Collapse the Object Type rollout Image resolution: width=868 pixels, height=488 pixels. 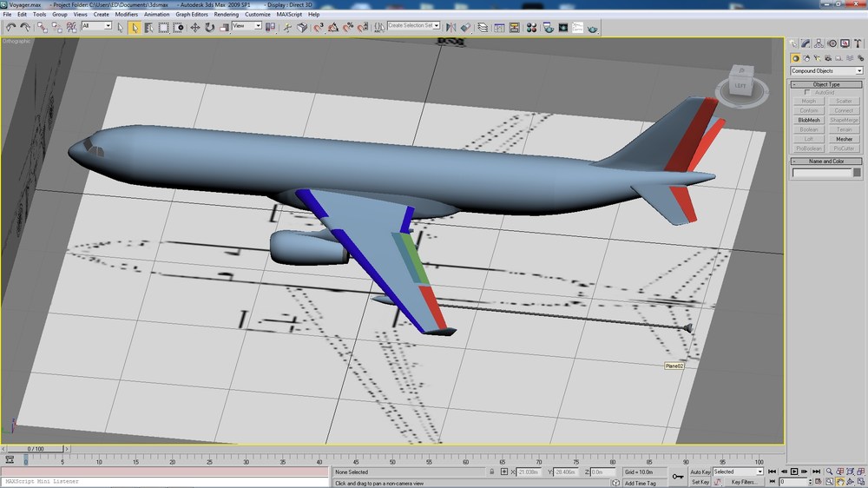pos(826,84)
